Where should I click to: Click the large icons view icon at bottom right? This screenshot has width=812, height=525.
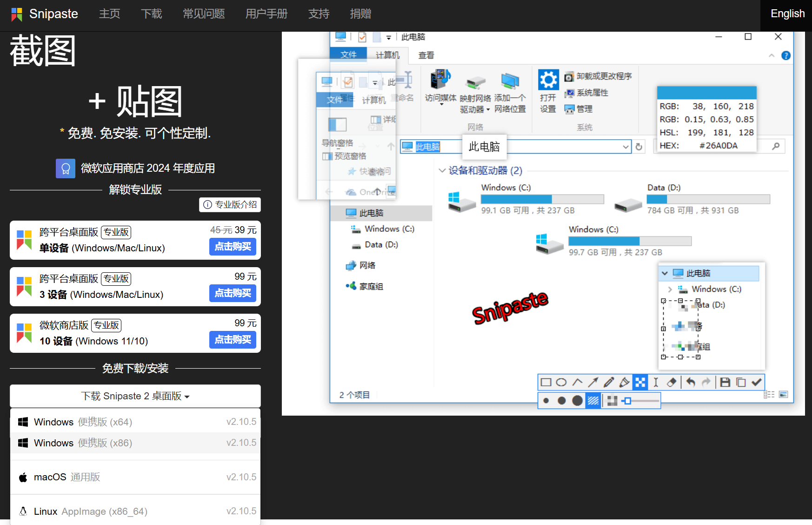point(784,395)
